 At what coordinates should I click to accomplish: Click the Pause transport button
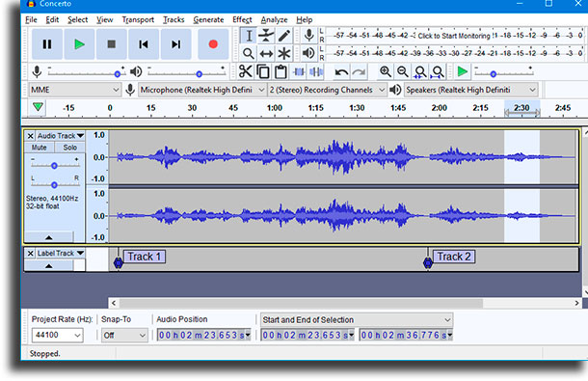point(47,44)
